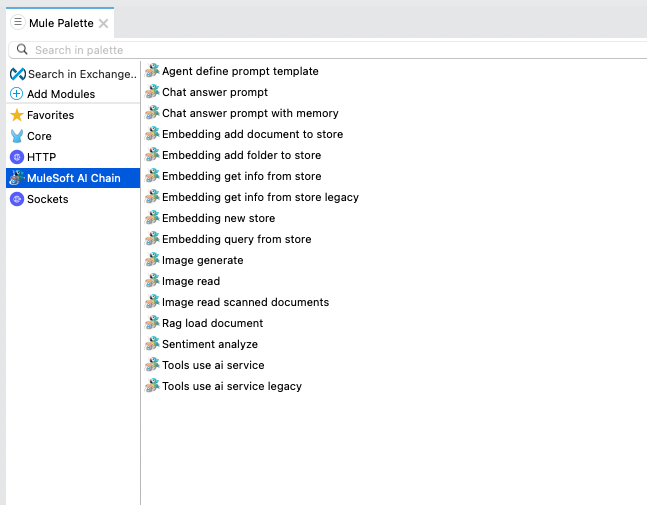Click icon for Embedding add document to store
Screen dimensions: 647x505
coord(152,134)
